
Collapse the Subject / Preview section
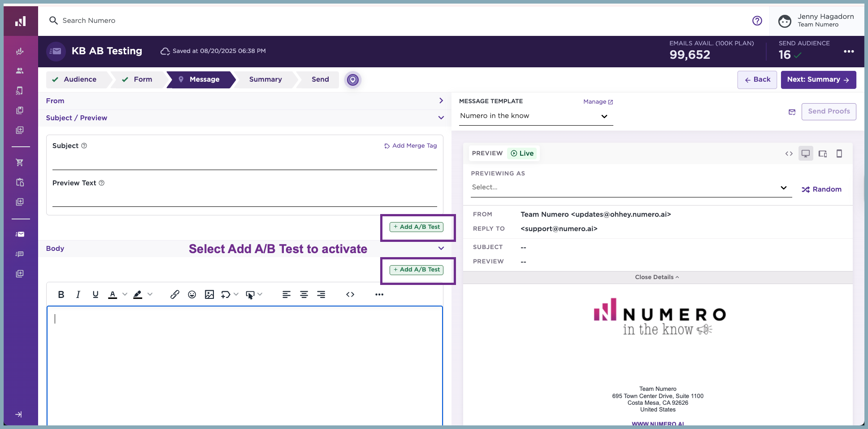441,118
